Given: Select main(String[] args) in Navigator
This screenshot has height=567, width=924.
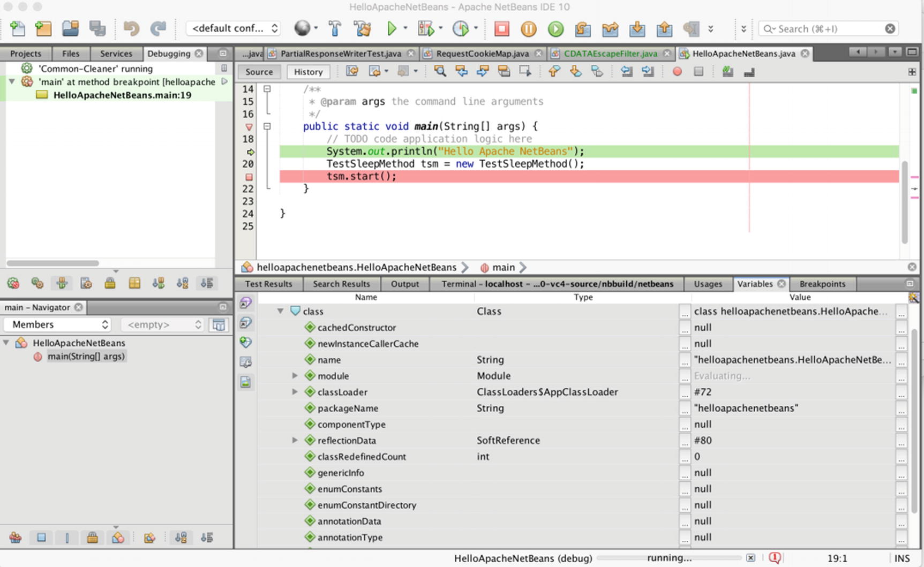Looking at the screenshot, I should (x=86, y=357).
